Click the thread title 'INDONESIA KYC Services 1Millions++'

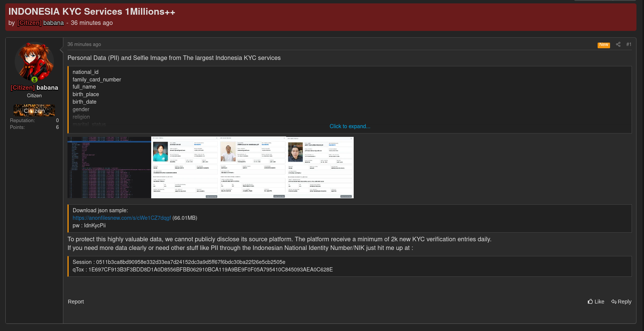pyautogui.click(x=92, y=12)
